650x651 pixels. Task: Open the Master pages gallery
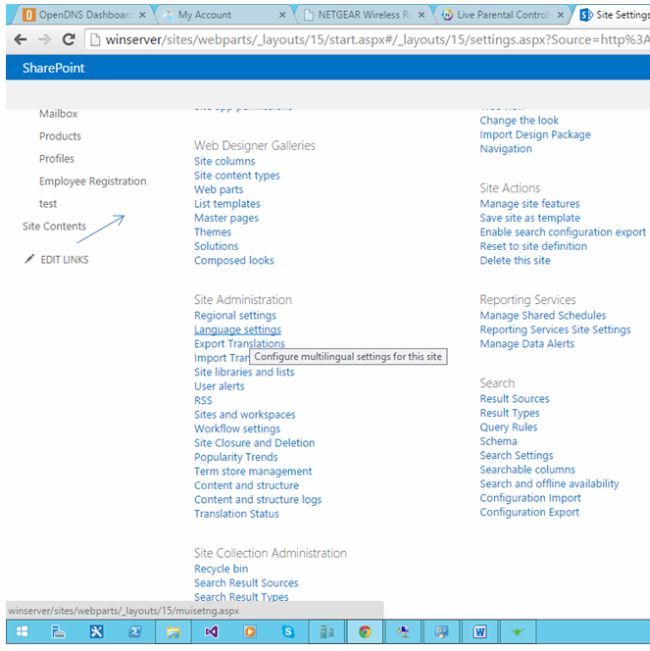[226, 218]
